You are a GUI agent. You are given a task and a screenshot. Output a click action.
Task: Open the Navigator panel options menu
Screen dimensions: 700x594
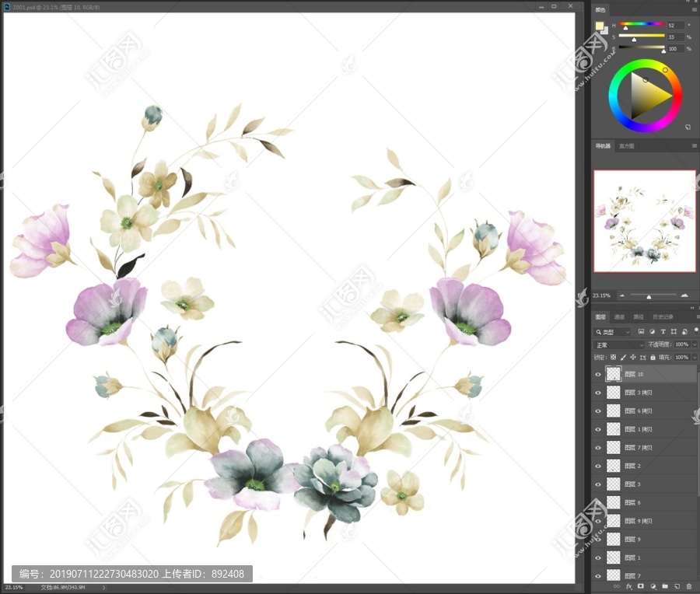(695, 145)
